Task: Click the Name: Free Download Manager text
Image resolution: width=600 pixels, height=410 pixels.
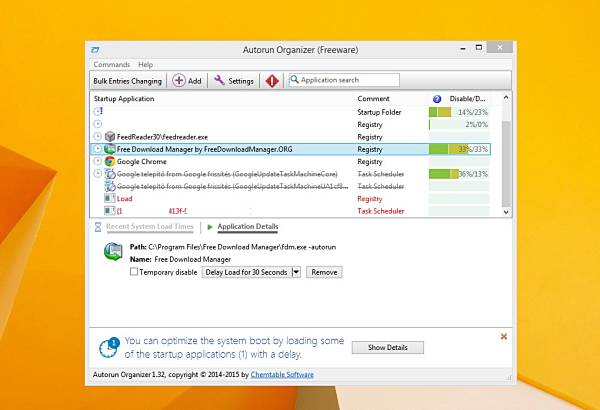Action: [180, 260]
